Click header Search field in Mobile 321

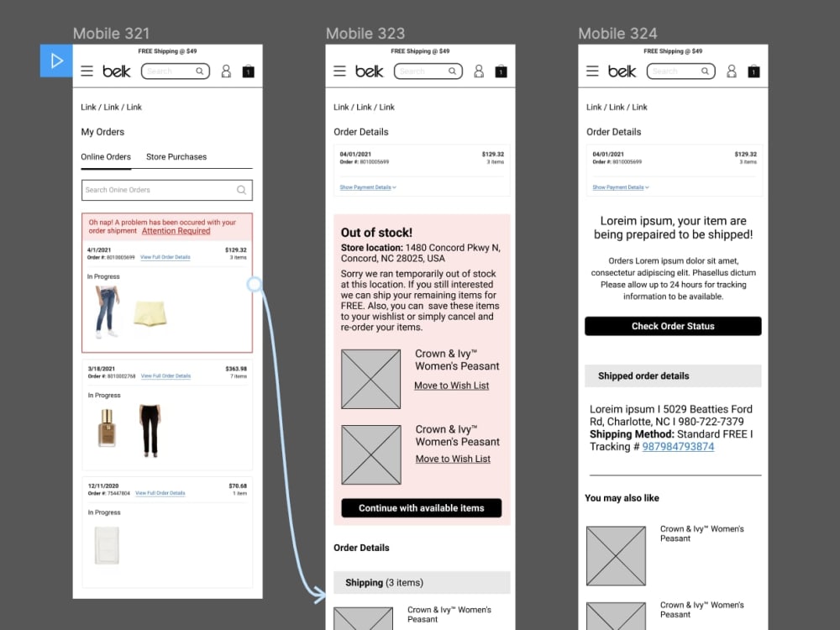[x=176, y=71]
